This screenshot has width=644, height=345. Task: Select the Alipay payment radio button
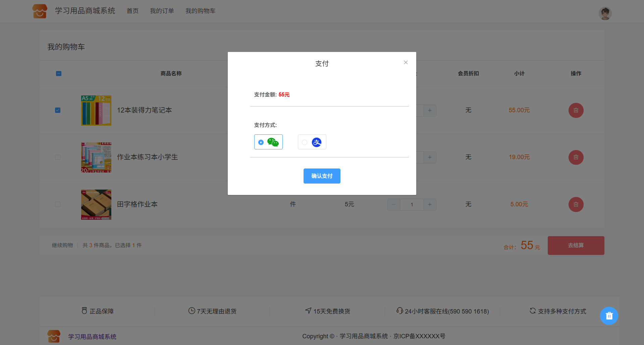tap(305, 142)
